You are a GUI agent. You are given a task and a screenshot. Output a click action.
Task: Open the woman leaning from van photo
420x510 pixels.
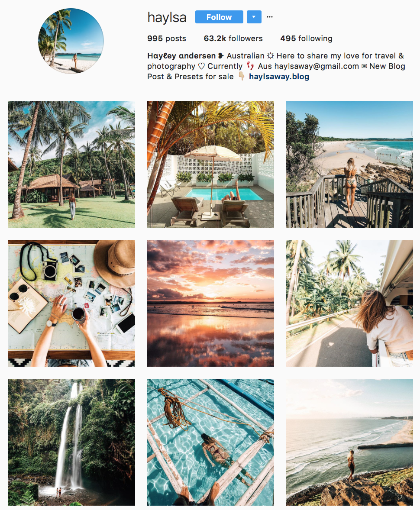[x=349, y=303]
